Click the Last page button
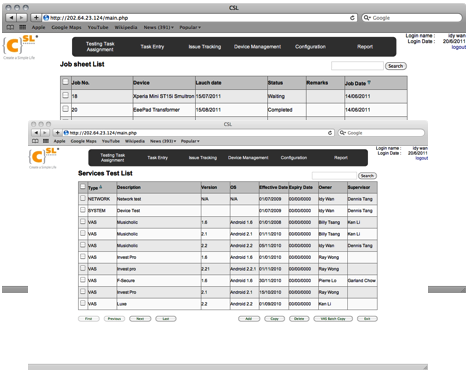This screenshot has height=373, width=468. [x=166, y=319]
